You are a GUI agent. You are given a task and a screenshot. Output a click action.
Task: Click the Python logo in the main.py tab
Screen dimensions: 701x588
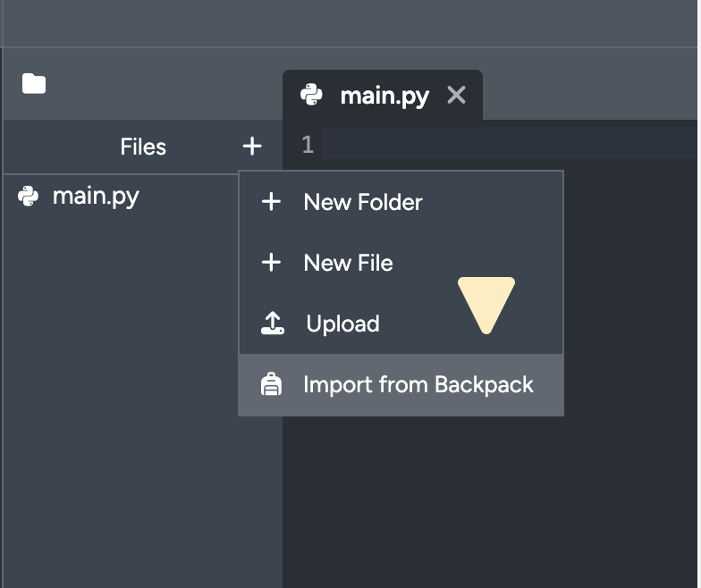[311, 96]
